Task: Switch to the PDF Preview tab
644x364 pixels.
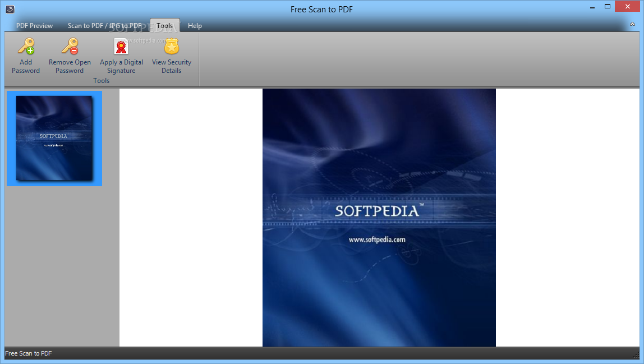Action: [35, 25]
